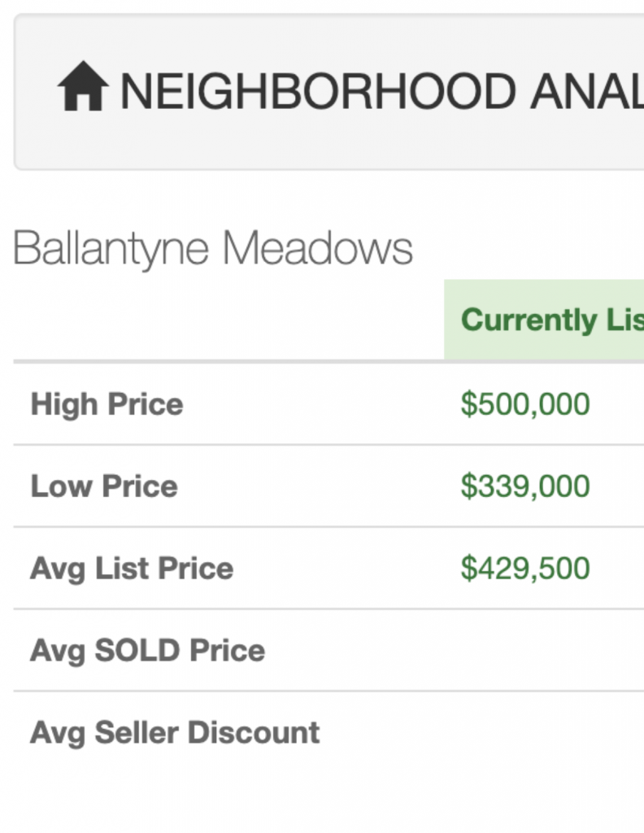
Task: Click the Avg SOLD Price row label
Action: point(148,650)
